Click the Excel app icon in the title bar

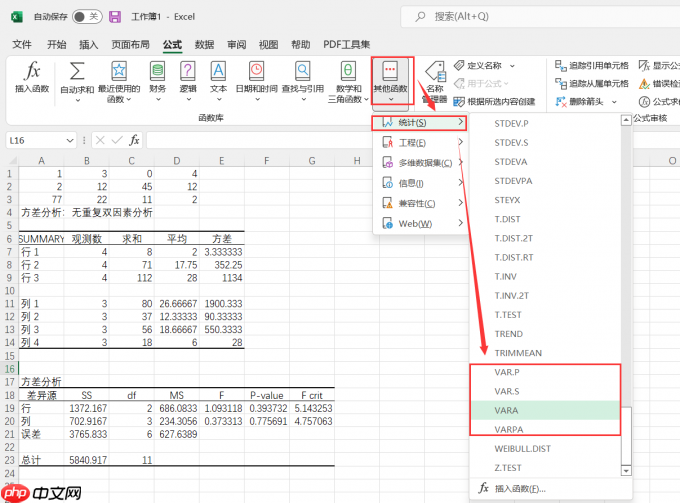(16, 16)
